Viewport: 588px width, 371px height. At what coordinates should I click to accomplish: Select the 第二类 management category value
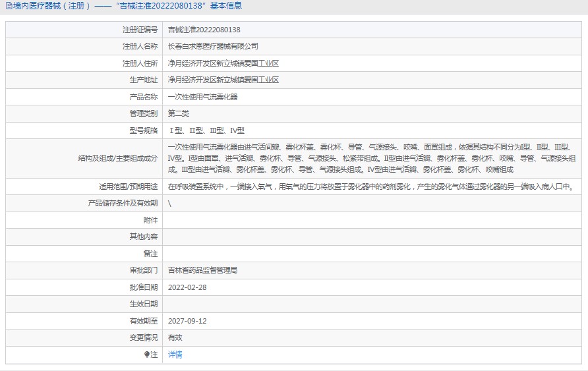[179, 113]
